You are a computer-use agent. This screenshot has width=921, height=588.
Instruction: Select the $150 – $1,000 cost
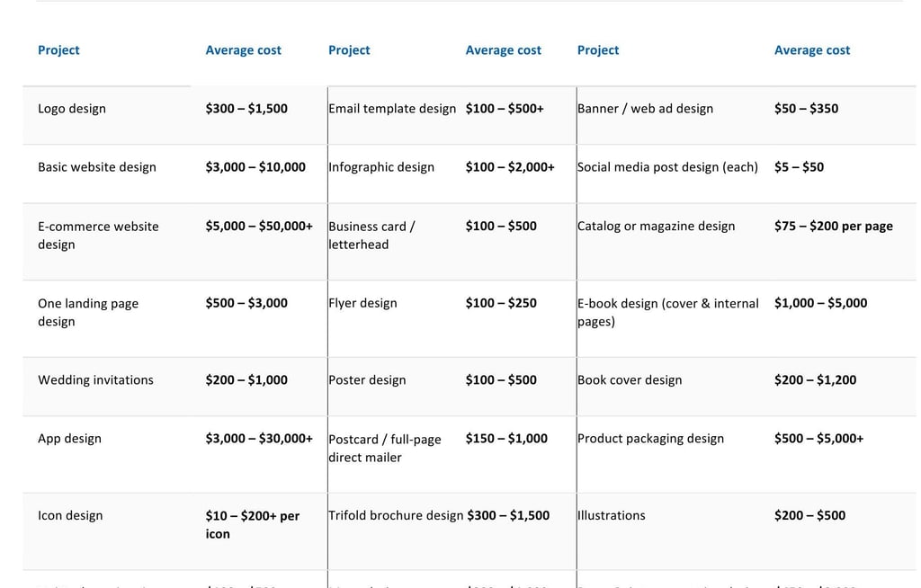pos(506,439)
